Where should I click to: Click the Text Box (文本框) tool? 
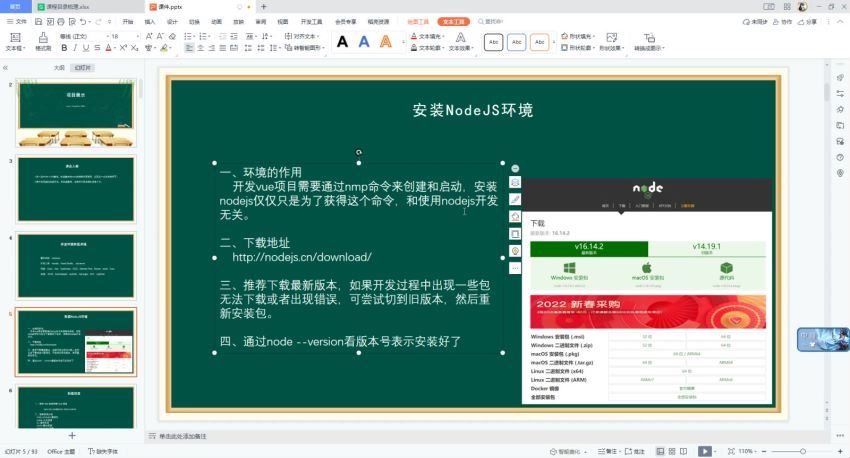pos(15,41)
